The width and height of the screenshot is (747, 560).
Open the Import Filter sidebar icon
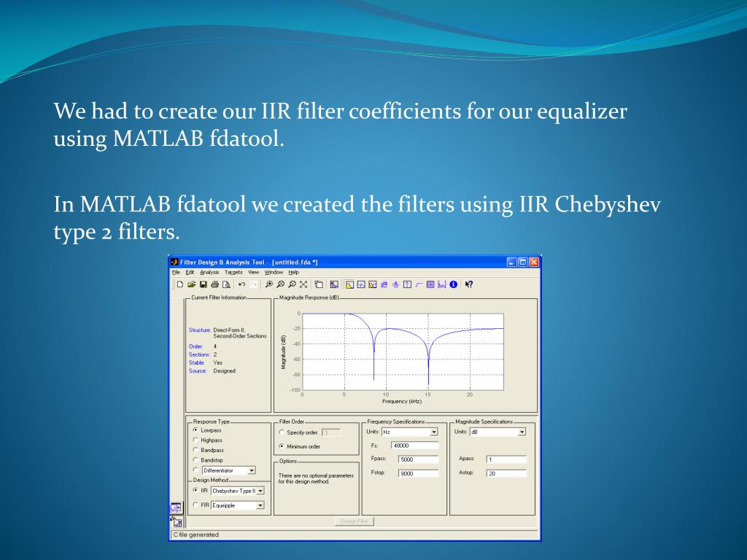tap(177, 521)
